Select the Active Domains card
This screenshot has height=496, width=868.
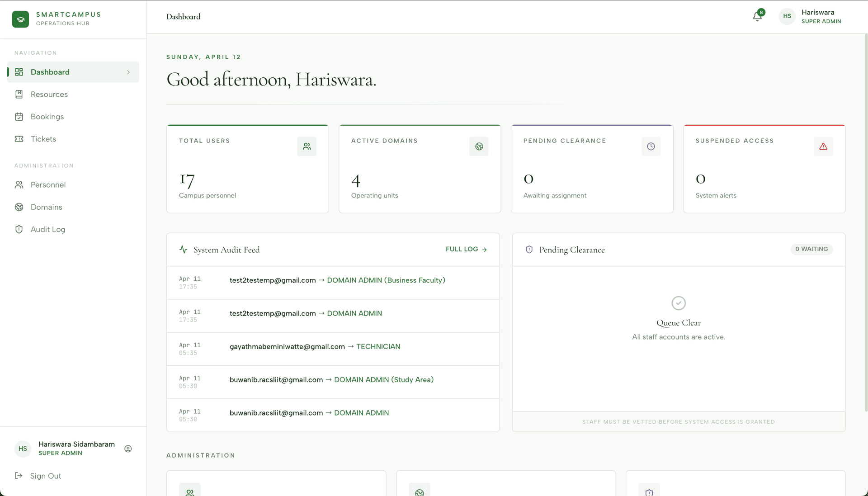420,169
